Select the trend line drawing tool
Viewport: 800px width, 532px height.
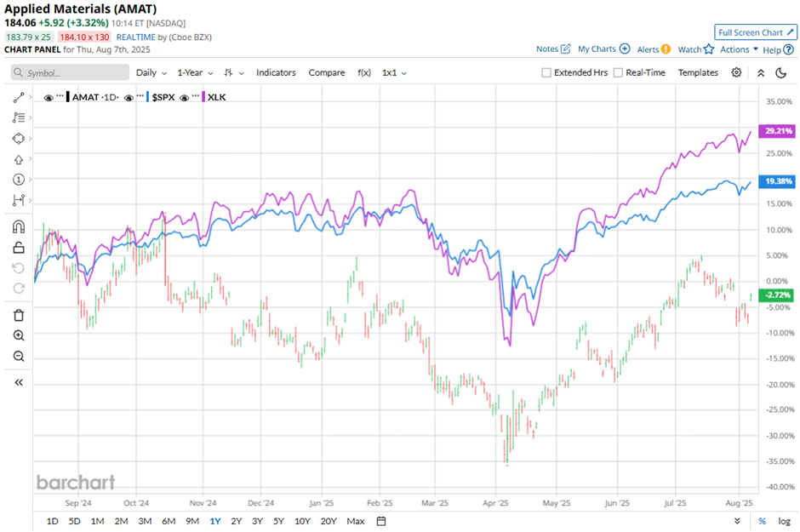[x=19, y=97]
